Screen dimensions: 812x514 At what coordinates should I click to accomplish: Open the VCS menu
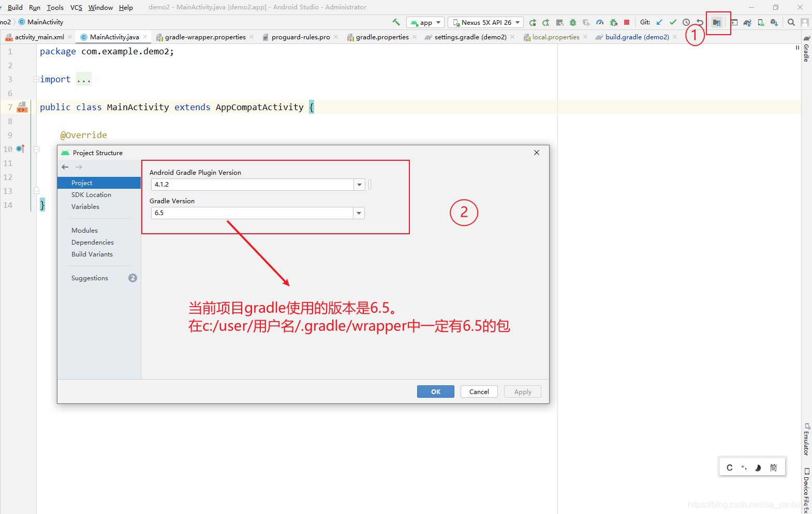76,7
